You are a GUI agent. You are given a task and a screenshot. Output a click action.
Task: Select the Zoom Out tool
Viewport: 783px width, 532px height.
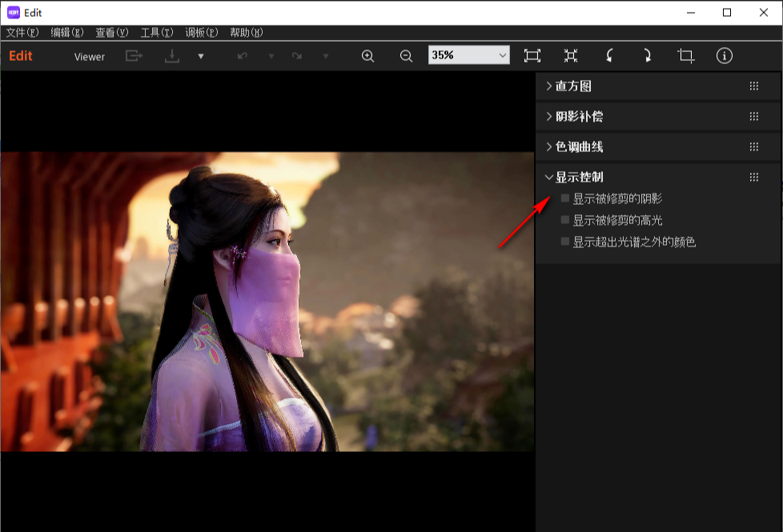click(x=406, y=56)
